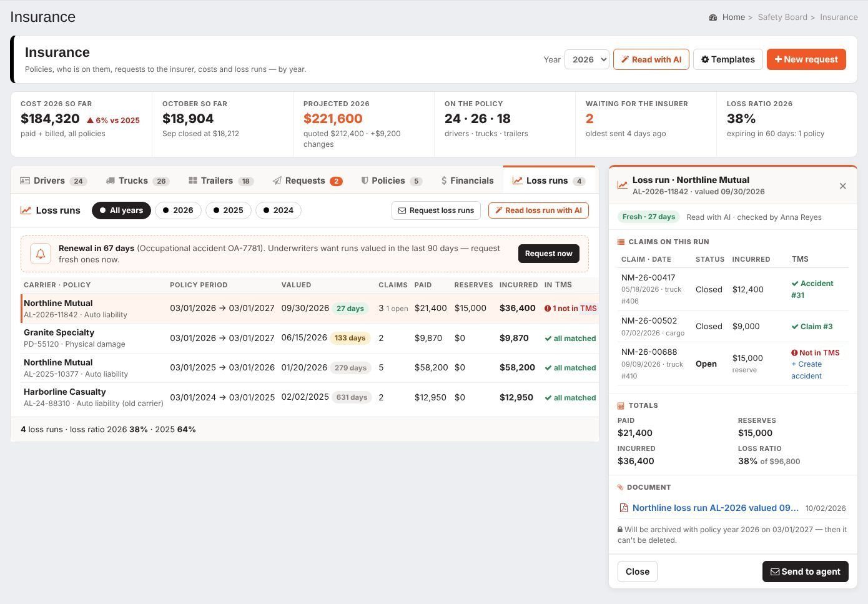Click the red up-triangle beside 6% vs 2025
The height and width of the screenshot is (604, 868).
point(90,120)
